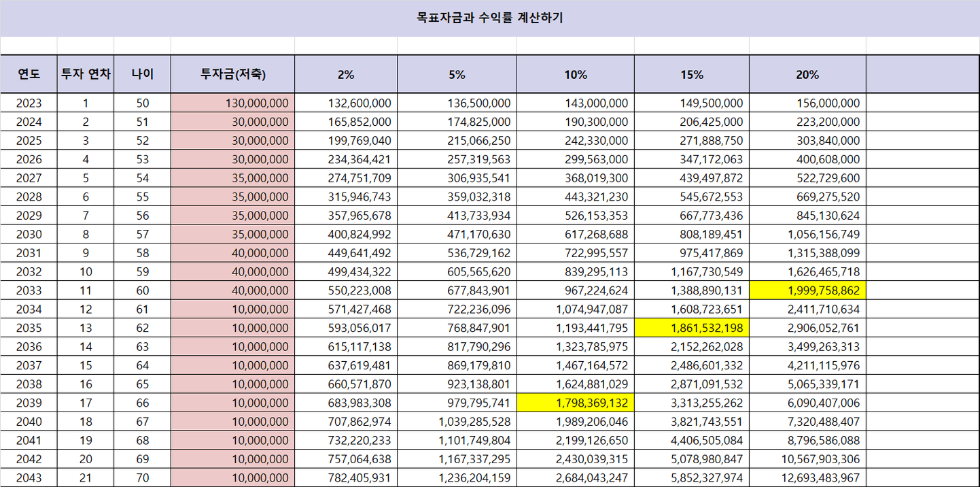
Task: Select the yellow highlighted cell 1,798,369,132
Action: (x=575, y=403)
